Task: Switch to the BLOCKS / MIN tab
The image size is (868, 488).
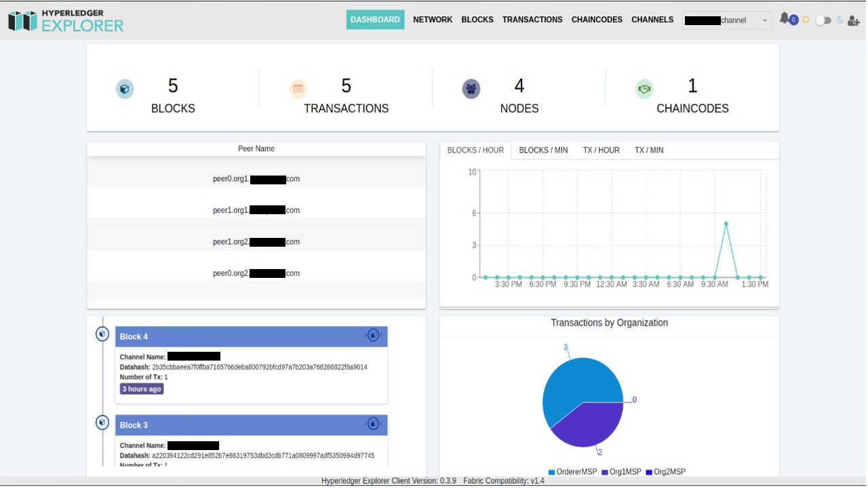Action: tap(543, 150)
